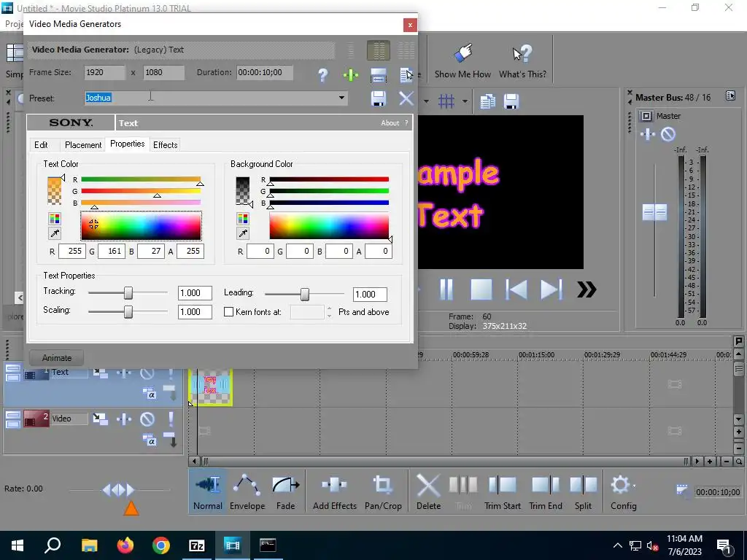Open the Pan/Crop tool
The image size is (747, 560).
tap(383, 492)
